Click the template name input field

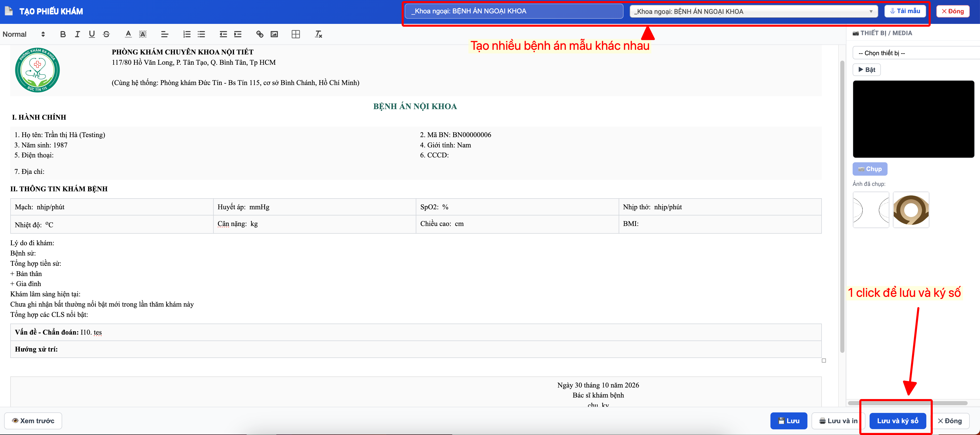(x=514, y=11)
